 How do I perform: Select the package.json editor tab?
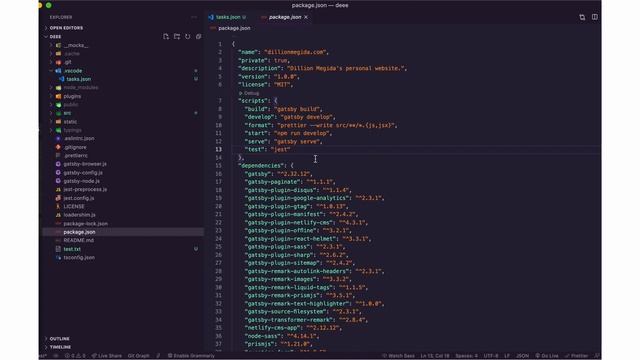(x=285, y=17)
